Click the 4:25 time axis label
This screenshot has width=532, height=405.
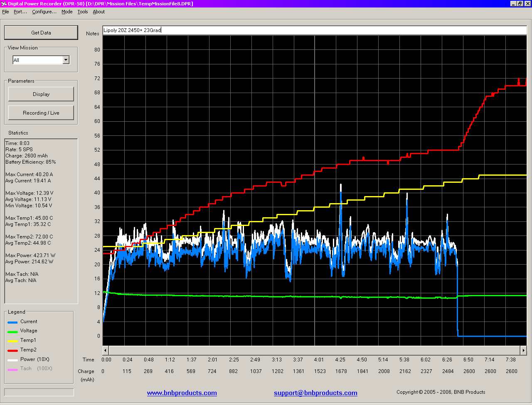[340, 360]
